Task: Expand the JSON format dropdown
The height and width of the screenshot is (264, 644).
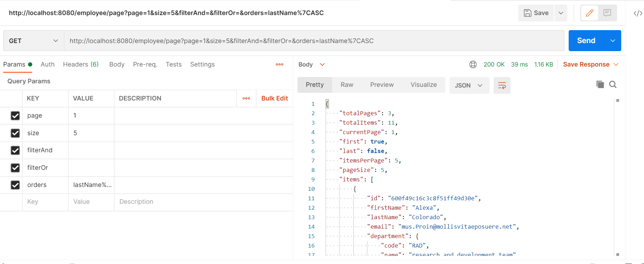Action: (x=469, y=85)
